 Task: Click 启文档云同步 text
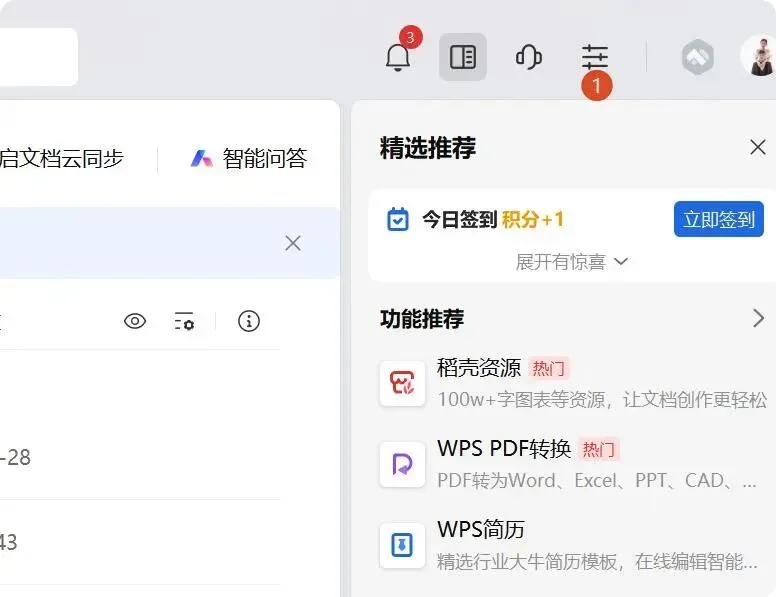[x=61, y=158]
